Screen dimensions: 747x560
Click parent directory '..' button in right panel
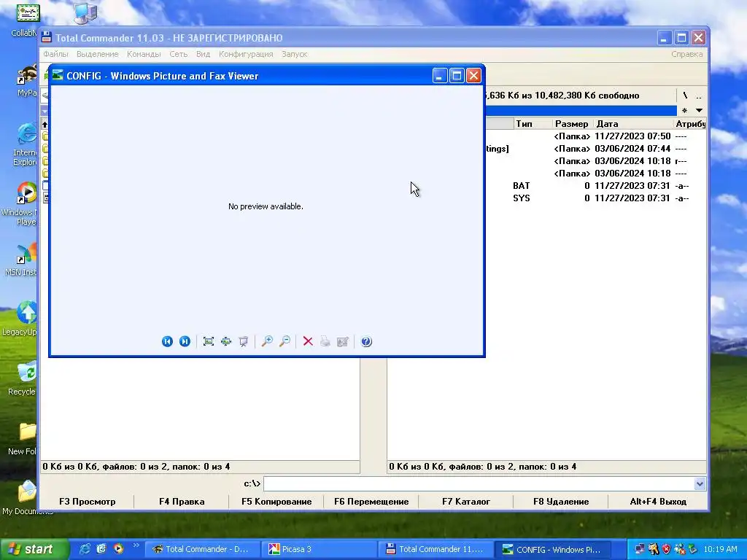698,96
